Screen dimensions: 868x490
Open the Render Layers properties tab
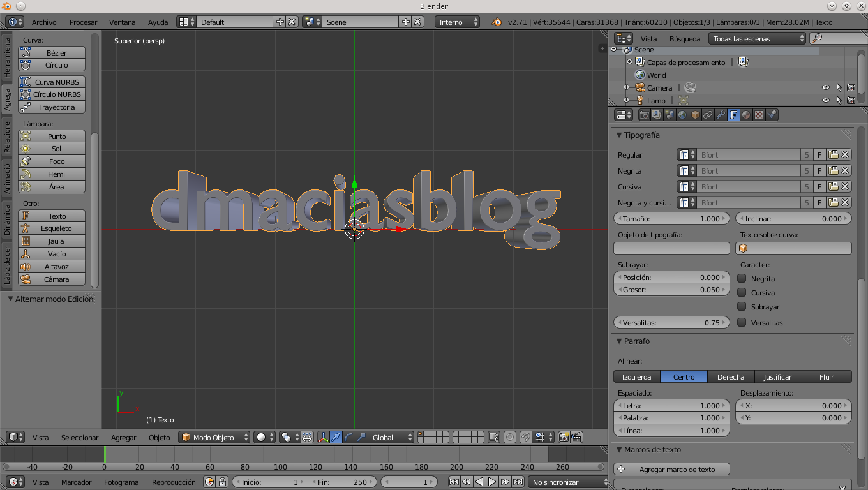657,115
